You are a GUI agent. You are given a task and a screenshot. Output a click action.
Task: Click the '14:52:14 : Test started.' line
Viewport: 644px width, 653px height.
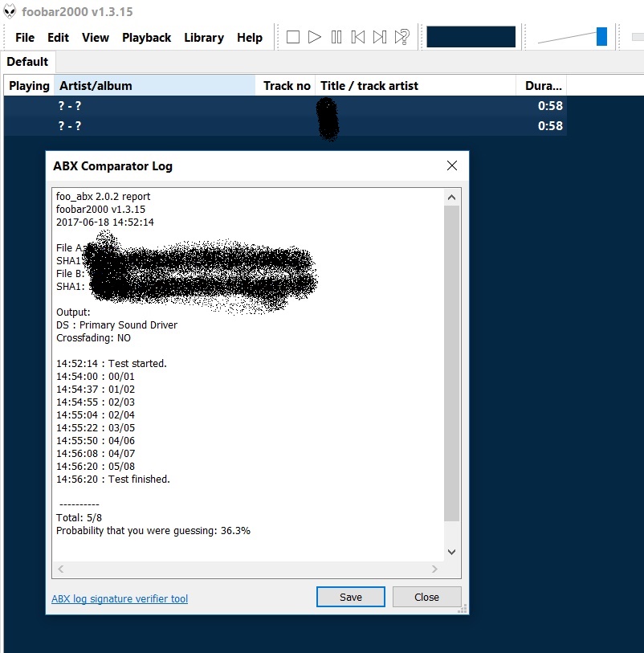point(111,364)
